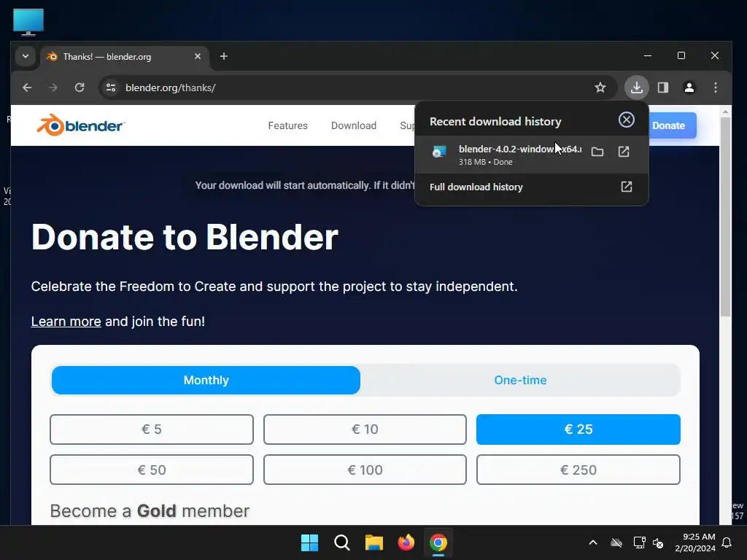
Task: Show hidden system tray icons
Action: click(593, 542)
